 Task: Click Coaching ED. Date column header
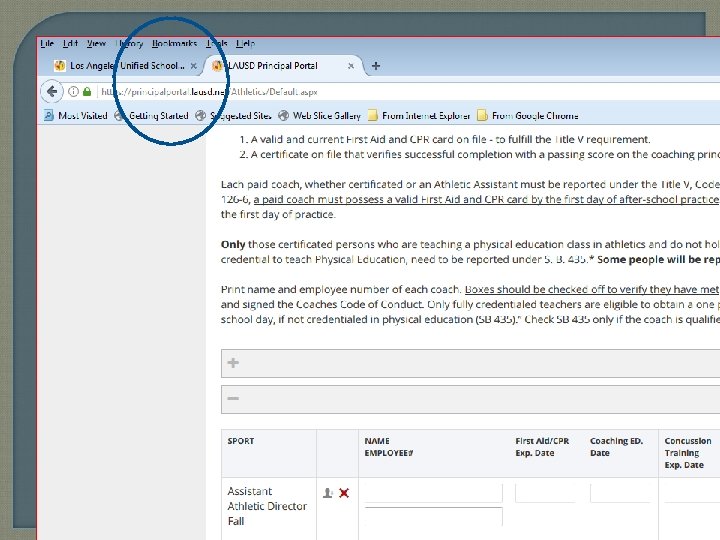click(616, 447)
